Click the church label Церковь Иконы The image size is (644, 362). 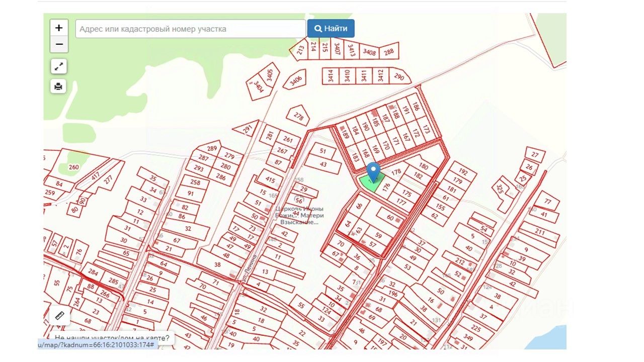[x=300, y=209]
